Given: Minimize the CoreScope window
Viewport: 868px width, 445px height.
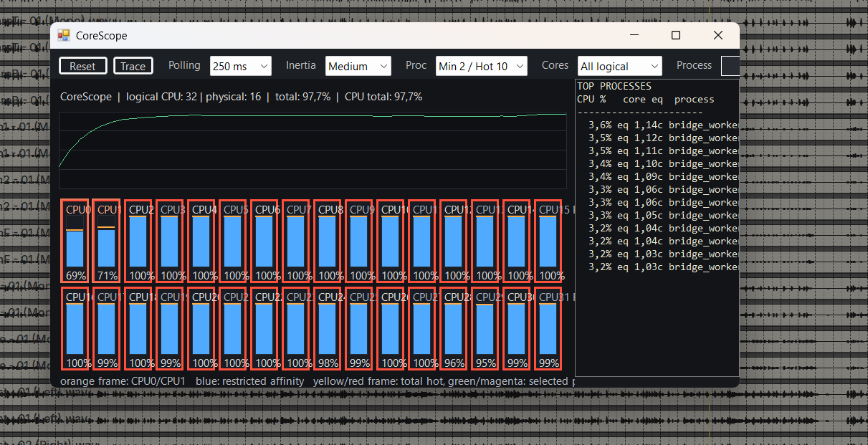Looking at the screenshot, I should (x=634, y=35).
